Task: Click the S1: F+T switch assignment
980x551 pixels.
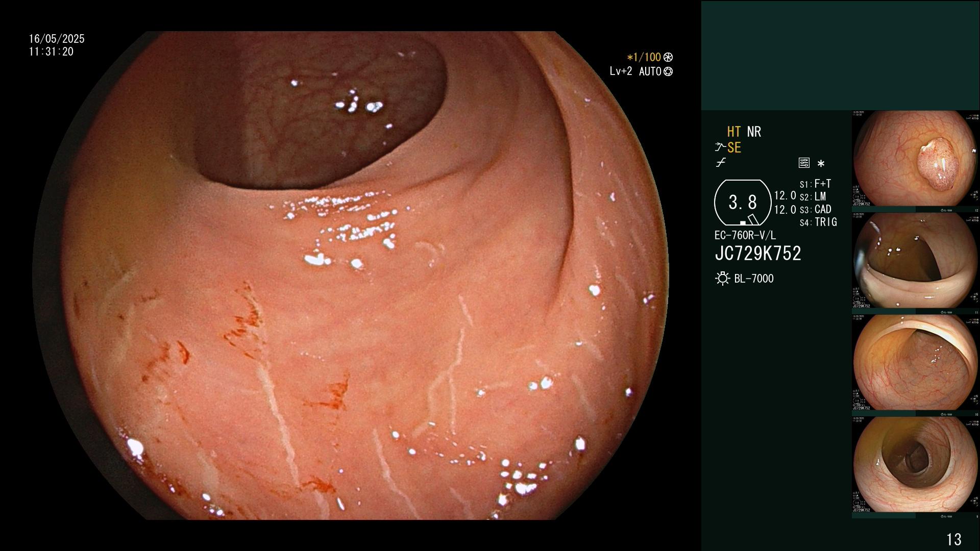Action: [x=815, y=184]
